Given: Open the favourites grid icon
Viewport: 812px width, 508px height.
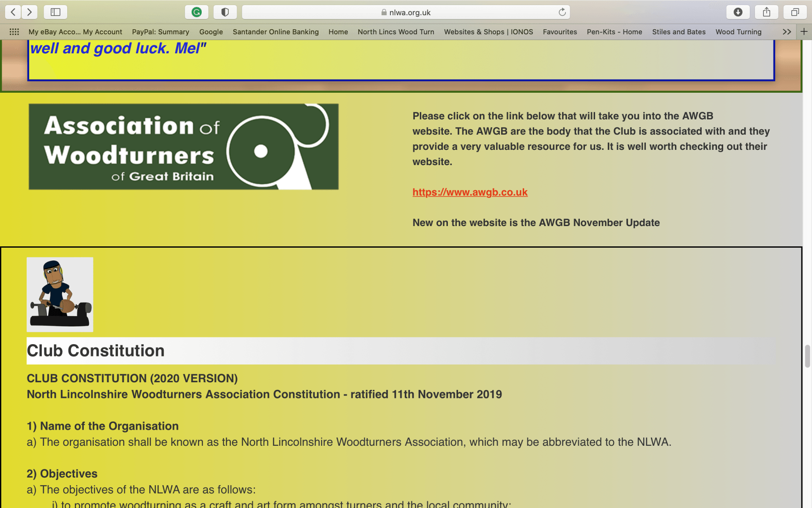Looking at the screenshot, I should point(14,32).
